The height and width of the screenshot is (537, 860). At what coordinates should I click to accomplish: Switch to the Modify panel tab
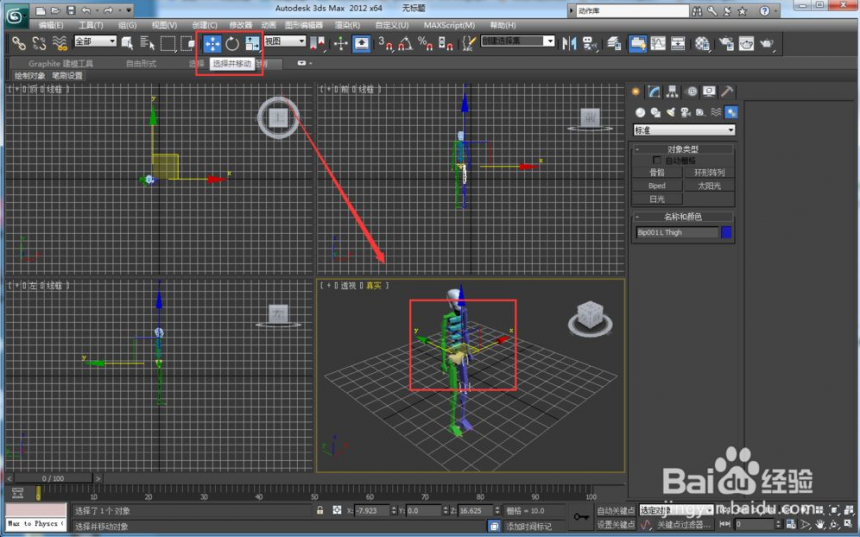tap(654, 92)
